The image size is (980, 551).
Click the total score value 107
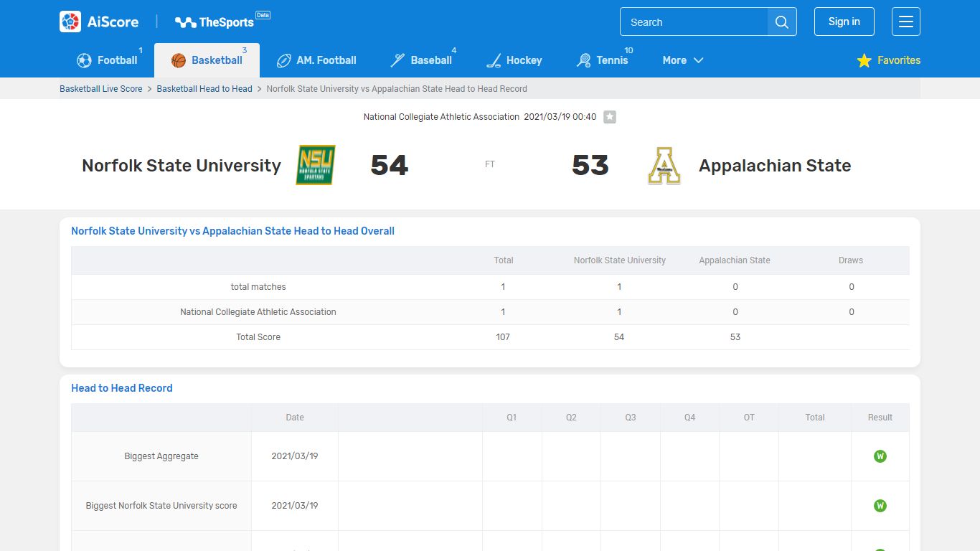click(x=503, y=337)
